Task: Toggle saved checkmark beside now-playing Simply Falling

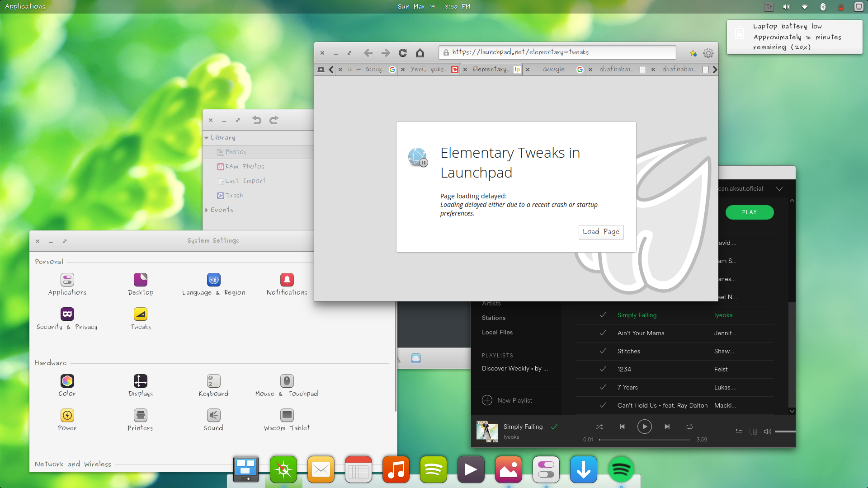Action: 554,427
